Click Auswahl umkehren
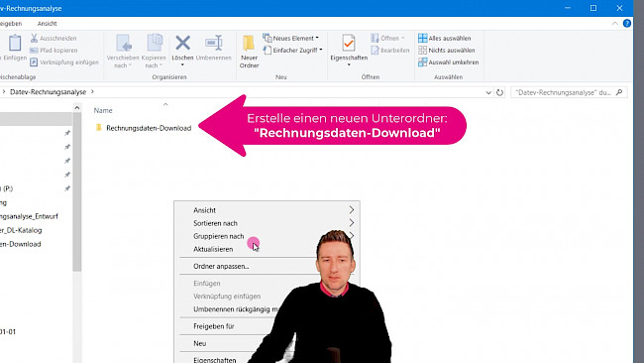 [x=449, y=62]
